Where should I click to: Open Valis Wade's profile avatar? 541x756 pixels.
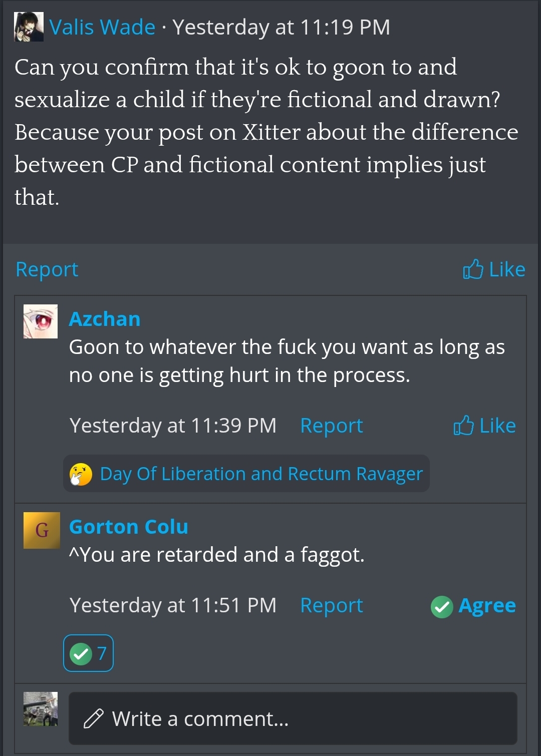click(29, 27)
